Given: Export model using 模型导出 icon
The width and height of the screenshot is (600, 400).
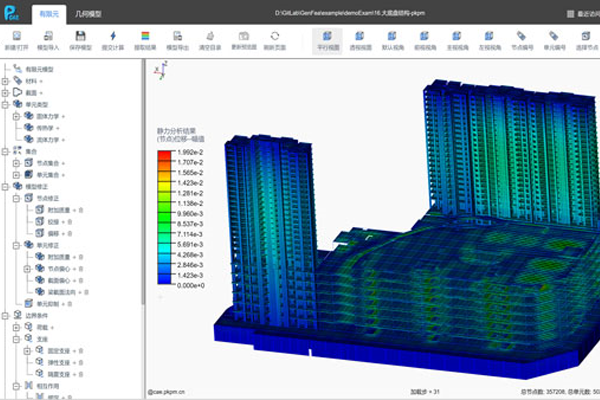Looking at the screenshot, I should [177, 38].
